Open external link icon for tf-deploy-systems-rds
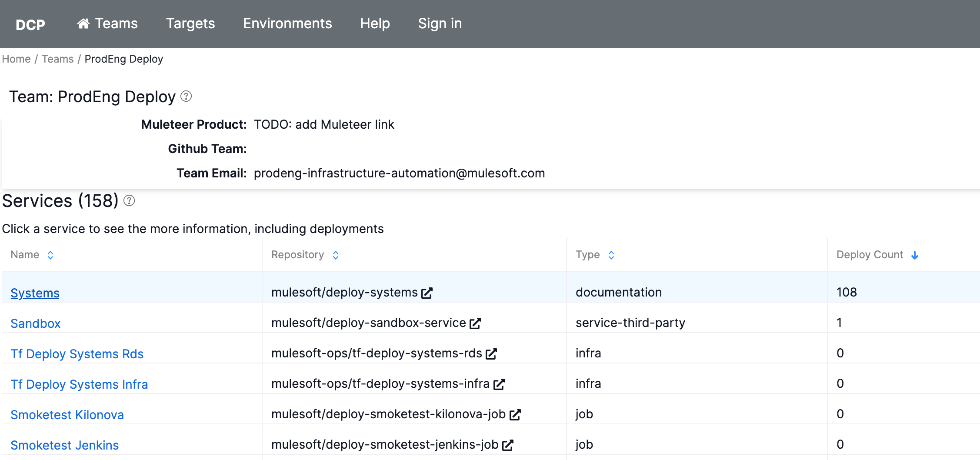 tap(491, 354)
